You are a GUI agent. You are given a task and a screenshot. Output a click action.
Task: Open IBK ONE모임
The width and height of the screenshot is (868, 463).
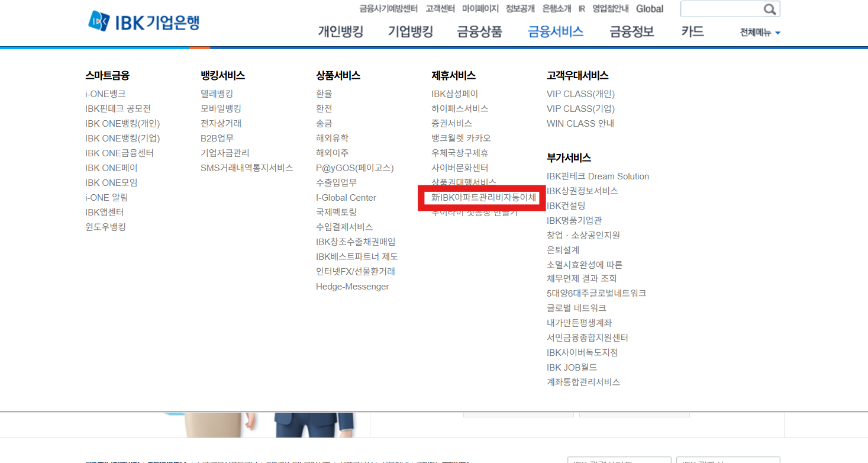(x=111, y=182)
